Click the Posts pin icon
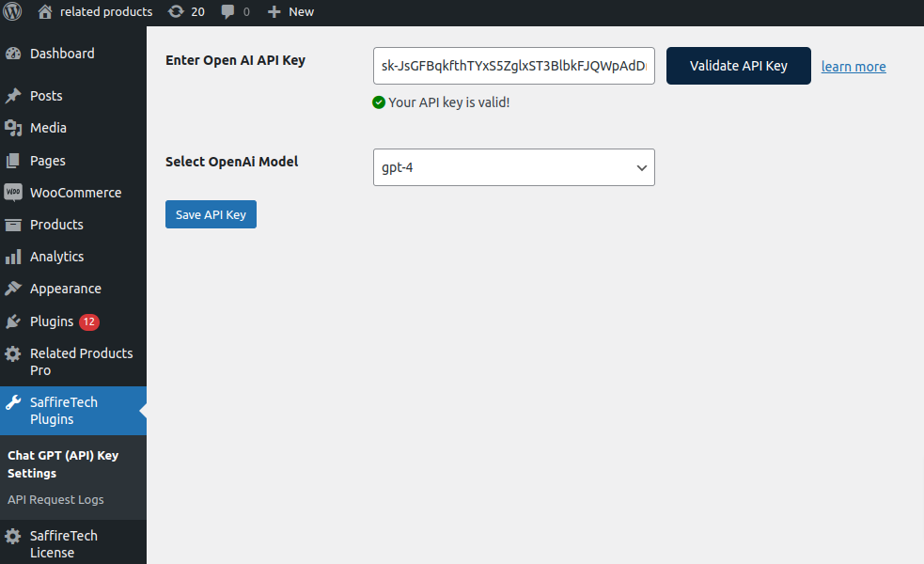The width and height of the screenshot is (924, 564). point(13,96)
